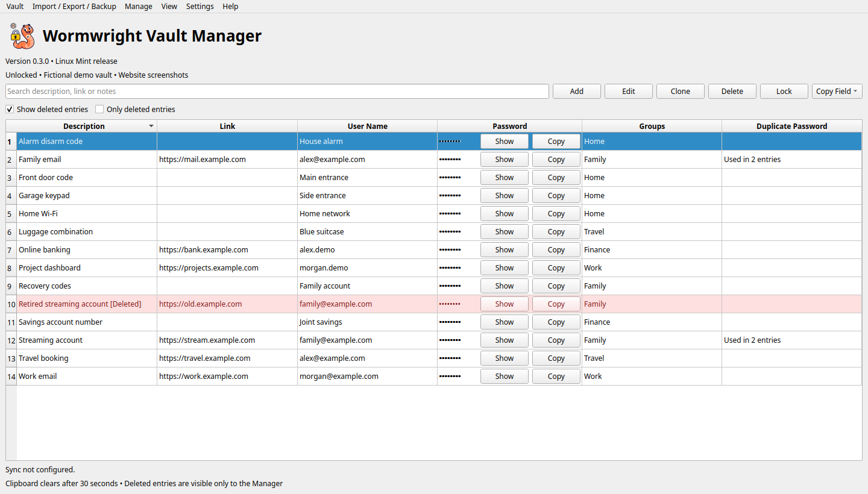868x494 pixels.
Task: Select the Blue suitcase user name cell
Action: point(367,232)
